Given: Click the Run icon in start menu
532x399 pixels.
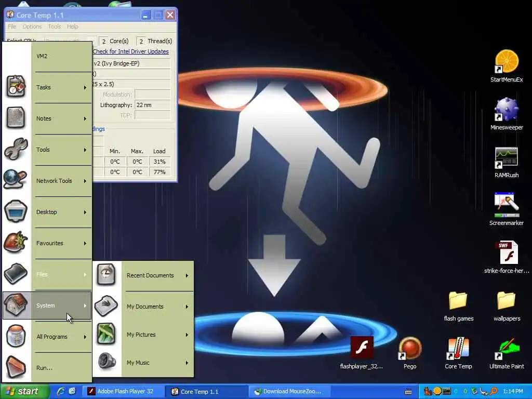Looking at the screenshot, I should (x=16, y=367).
